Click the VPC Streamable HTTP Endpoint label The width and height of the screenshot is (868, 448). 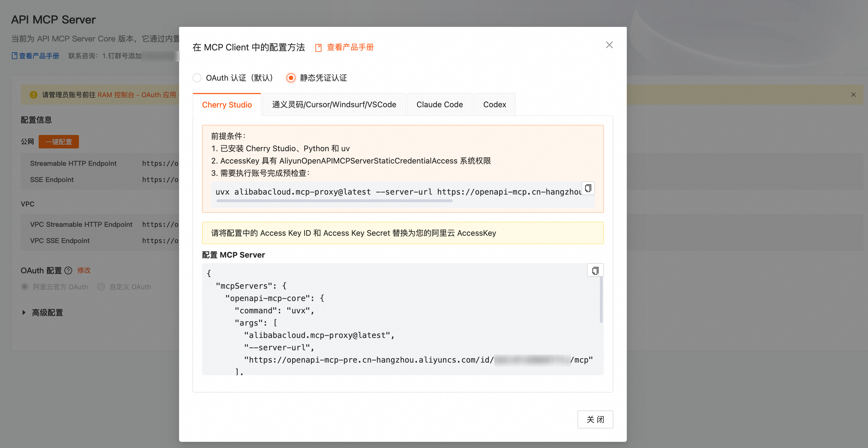pyautogui.click(x=81, y=225)
